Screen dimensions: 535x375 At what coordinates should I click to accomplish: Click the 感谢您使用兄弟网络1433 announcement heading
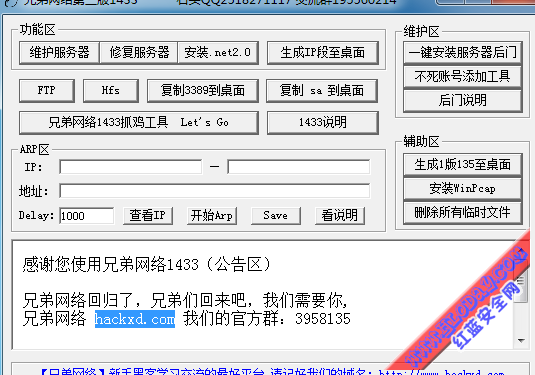click(147, 264)
